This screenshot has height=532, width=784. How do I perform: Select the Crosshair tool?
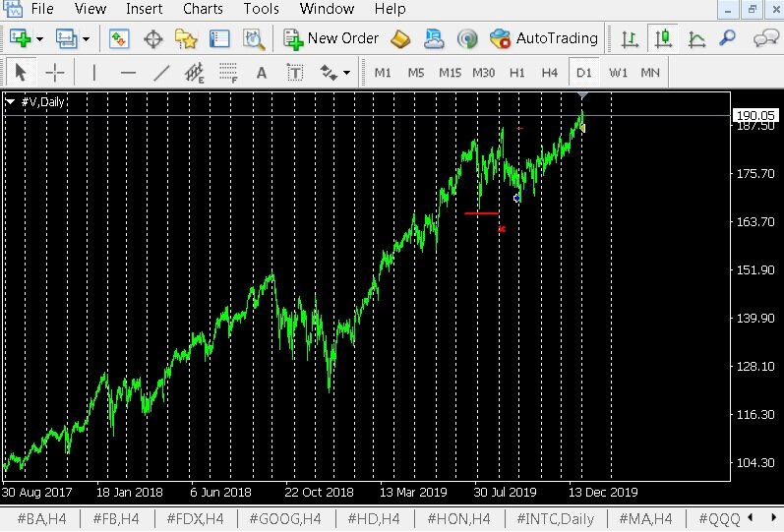[x=54, y=73]
